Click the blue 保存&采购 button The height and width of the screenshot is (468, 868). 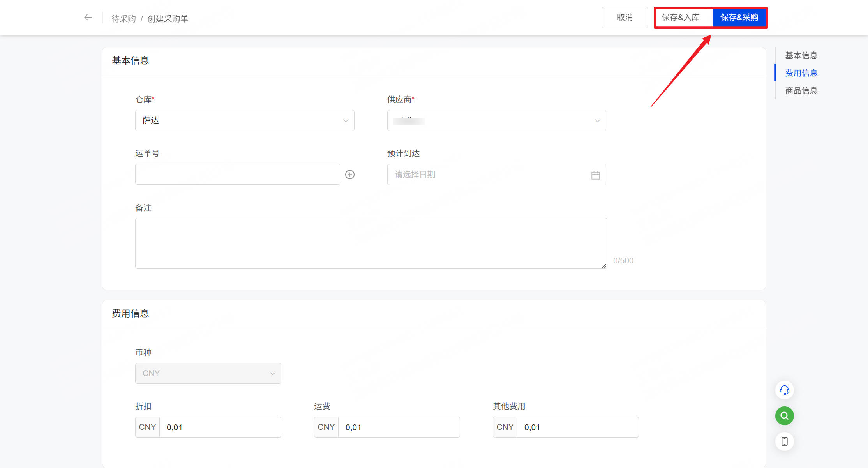739,18
